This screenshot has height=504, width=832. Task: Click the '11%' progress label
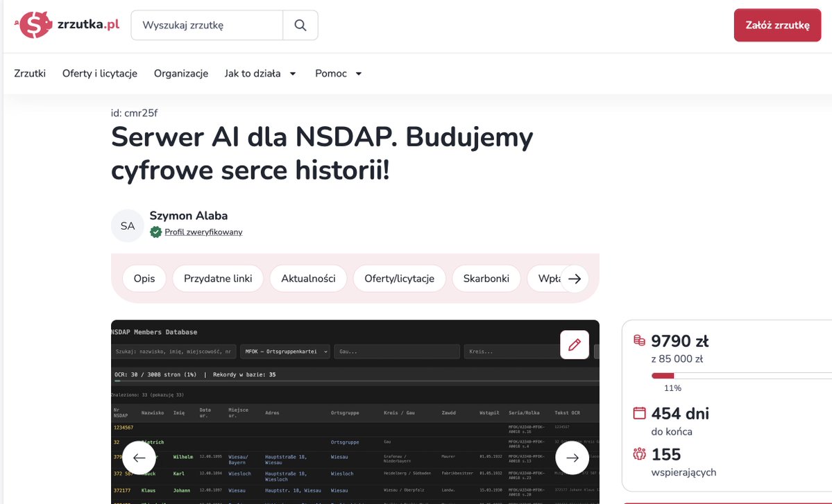click(672, 388)
